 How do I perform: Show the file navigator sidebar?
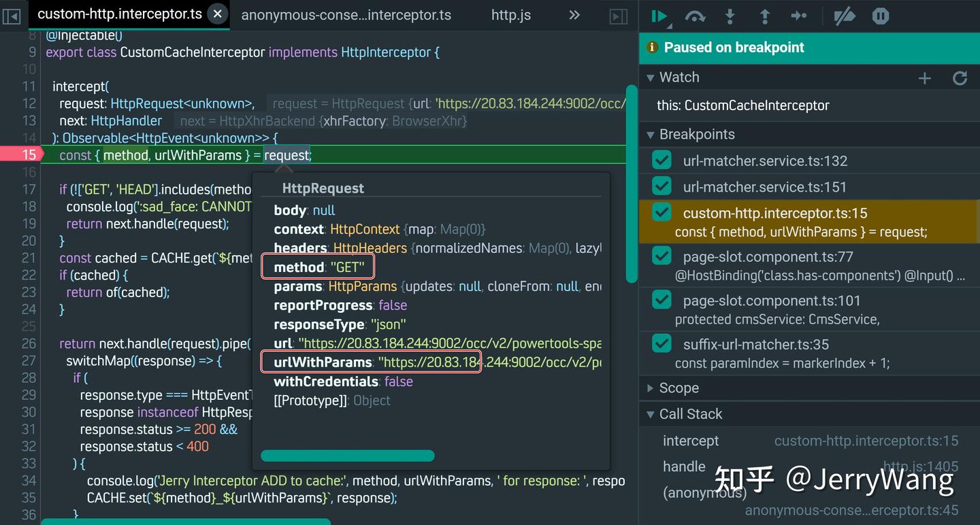pyautogui.click(x=12, y=16)
